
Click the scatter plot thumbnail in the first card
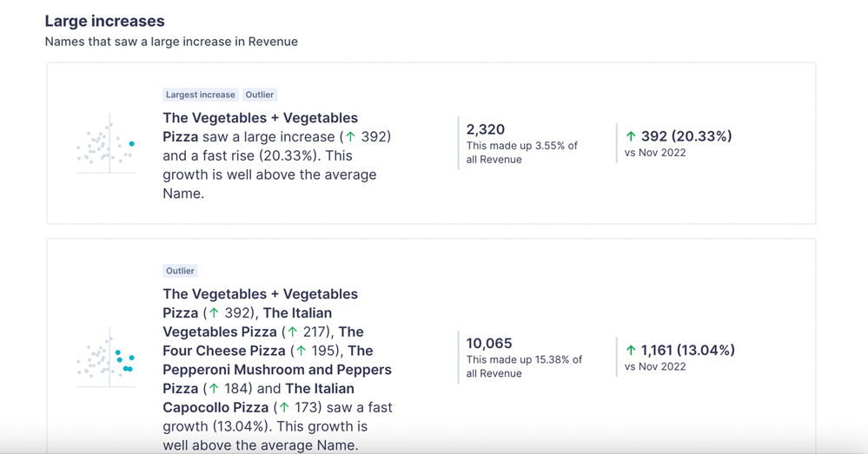click(105, 144)
